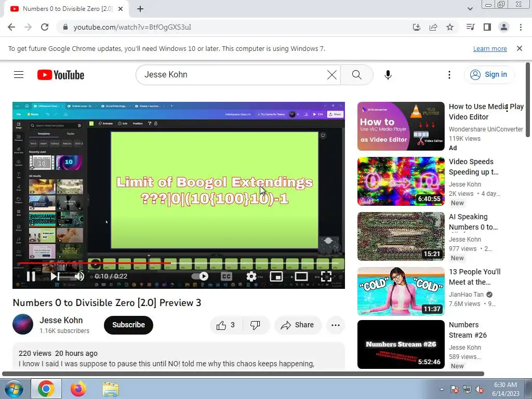The image size is (532, 399).
Task: Show hidden system tray icons
Action: (442, 389)
